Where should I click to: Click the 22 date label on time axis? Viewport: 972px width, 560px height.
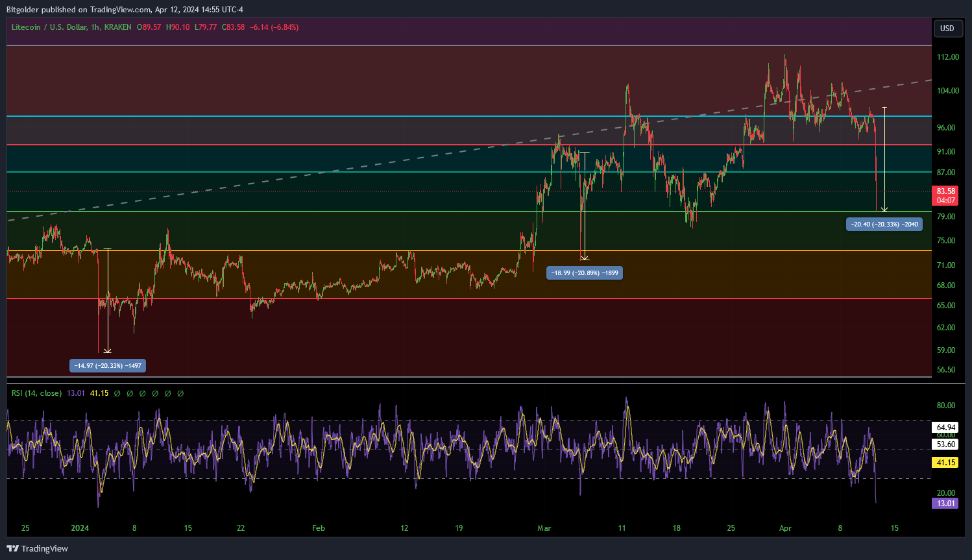point(241,528)
